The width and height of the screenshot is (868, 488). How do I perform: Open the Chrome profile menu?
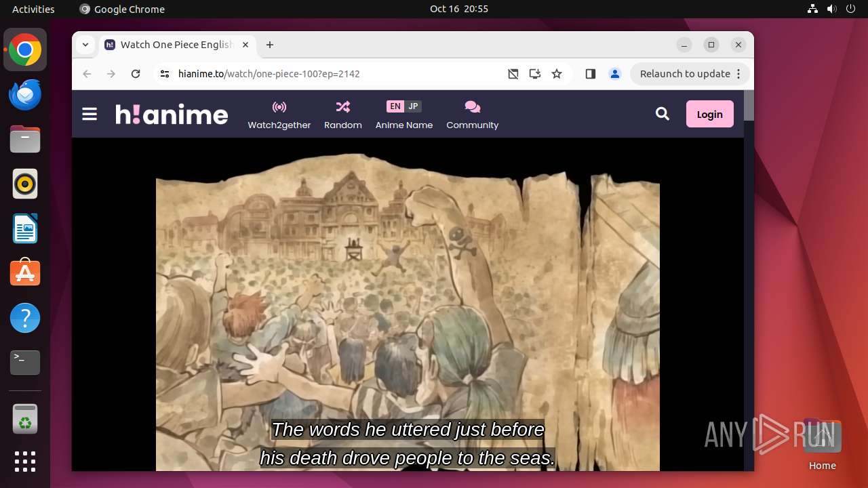(x=615, y=74)
